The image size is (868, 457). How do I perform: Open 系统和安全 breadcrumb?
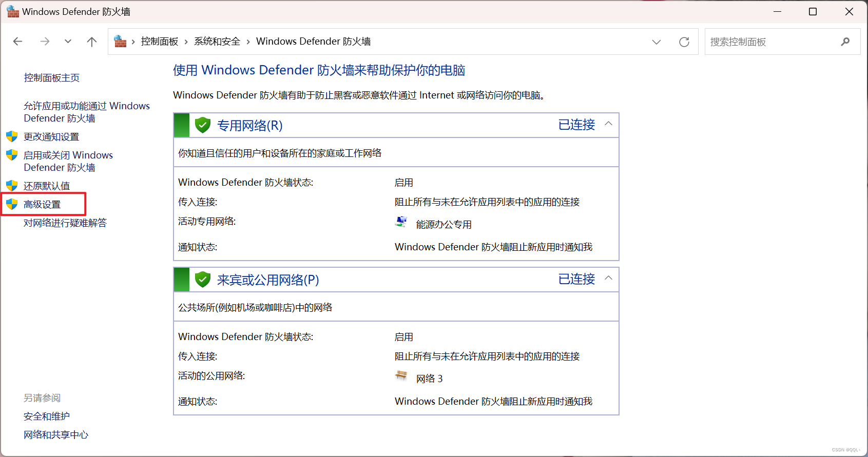(x=217, y=42)
